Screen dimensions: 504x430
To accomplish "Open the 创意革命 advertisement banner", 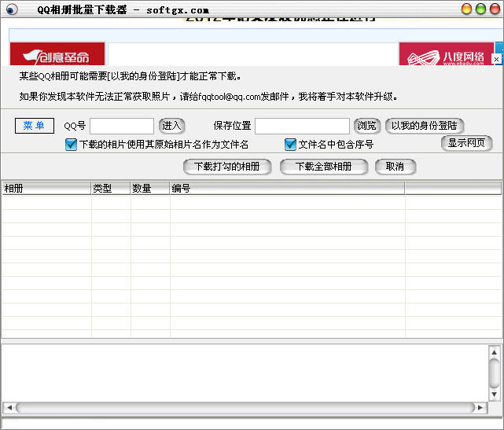I will pyautogui.click(x=57, y=54).
